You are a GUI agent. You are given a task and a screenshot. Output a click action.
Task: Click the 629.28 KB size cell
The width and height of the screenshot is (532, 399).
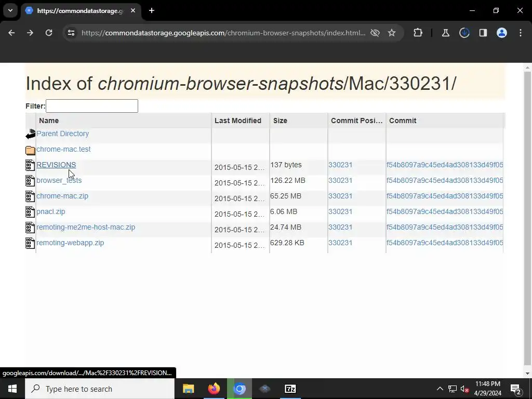pyautogui.click(x=287, y=243)
